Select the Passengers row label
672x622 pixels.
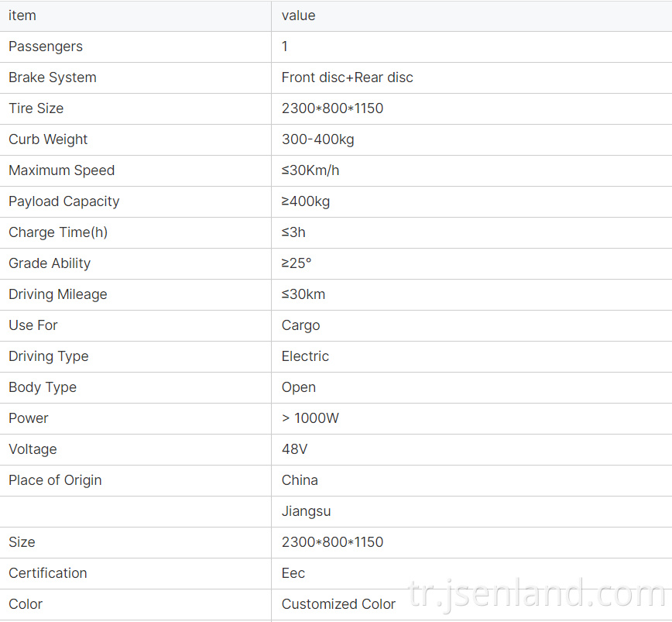46,46
